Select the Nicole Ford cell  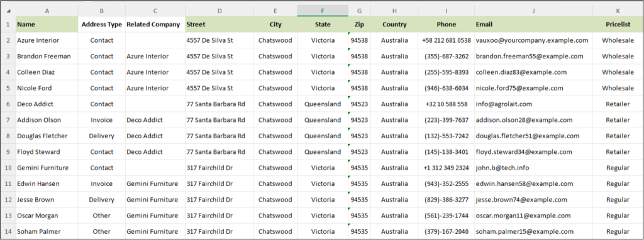47,88
